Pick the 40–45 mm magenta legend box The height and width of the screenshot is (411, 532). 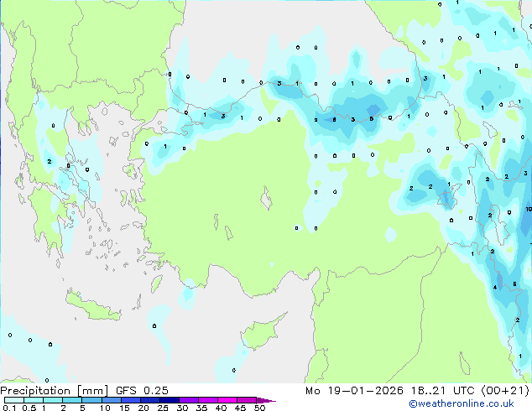227,400
